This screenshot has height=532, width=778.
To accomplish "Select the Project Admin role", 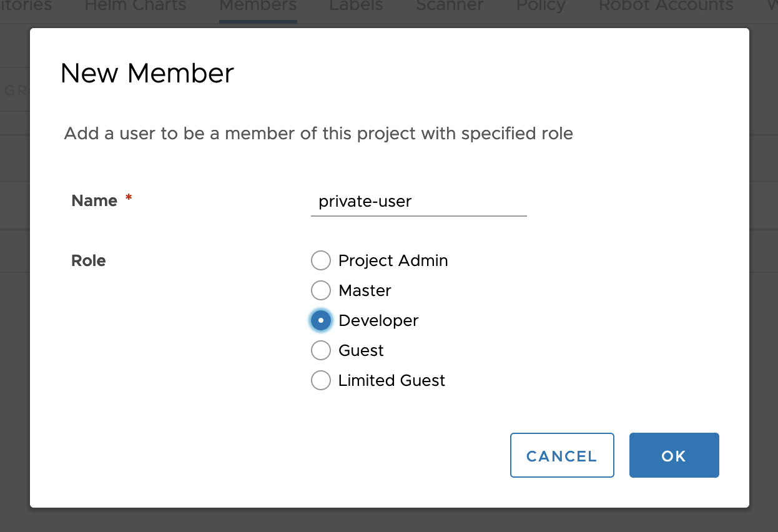I will pyautogui.click(x=320, y=260).
